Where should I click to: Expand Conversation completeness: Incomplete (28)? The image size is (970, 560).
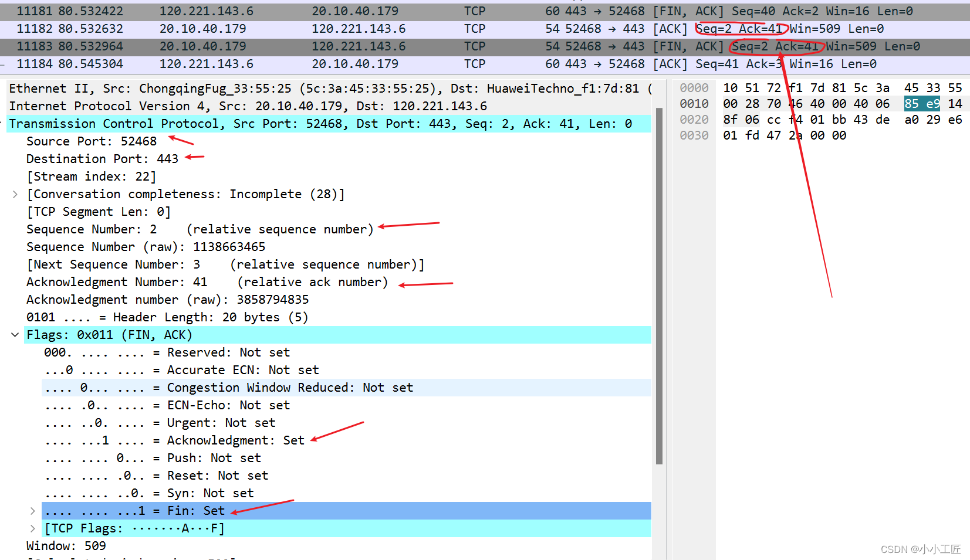15,194
